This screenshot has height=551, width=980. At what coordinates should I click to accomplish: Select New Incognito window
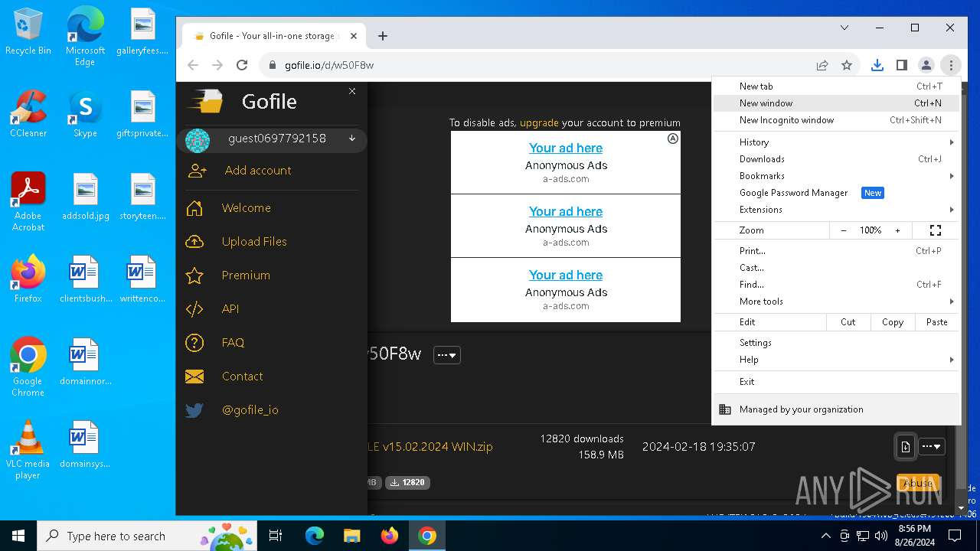click(x=837, y=120)
